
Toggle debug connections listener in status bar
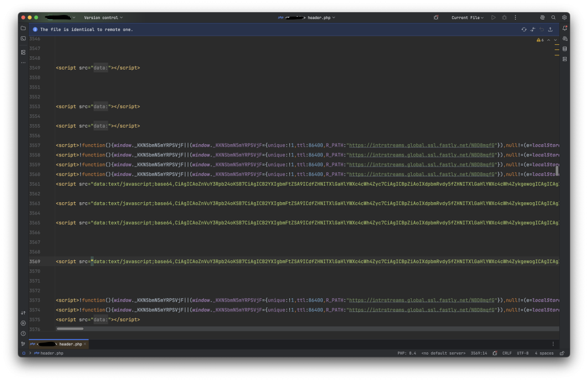pyautogui.click(x=494, y=353)
